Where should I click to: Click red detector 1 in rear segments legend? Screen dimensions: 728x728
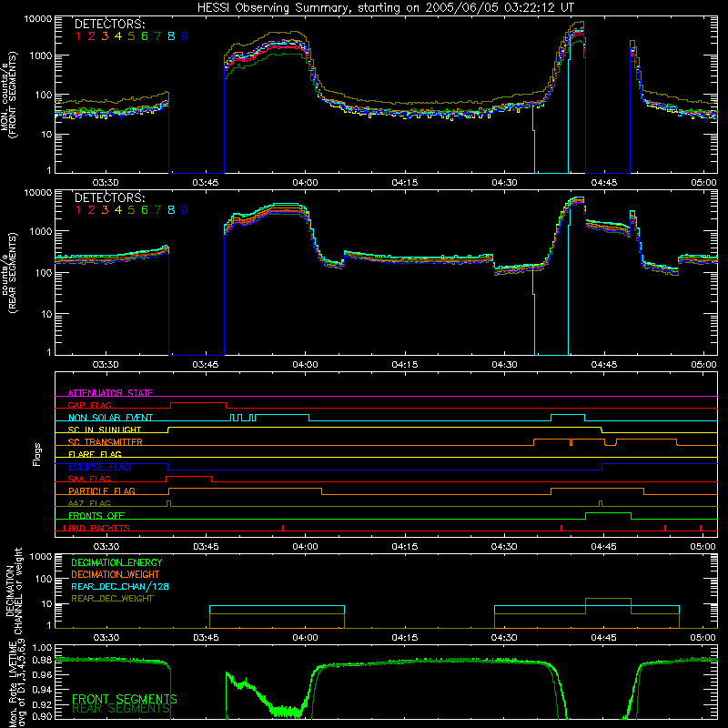[78, 210]
